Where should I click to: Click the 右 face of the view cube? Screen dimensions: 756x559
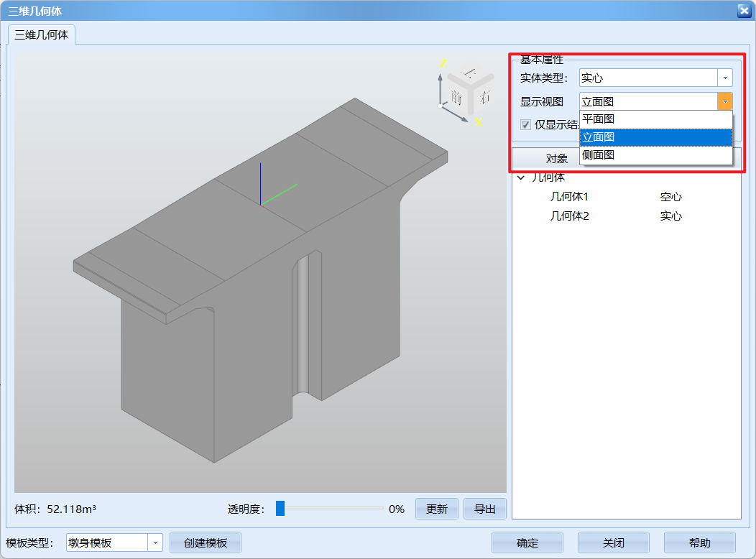pos(485,96)
